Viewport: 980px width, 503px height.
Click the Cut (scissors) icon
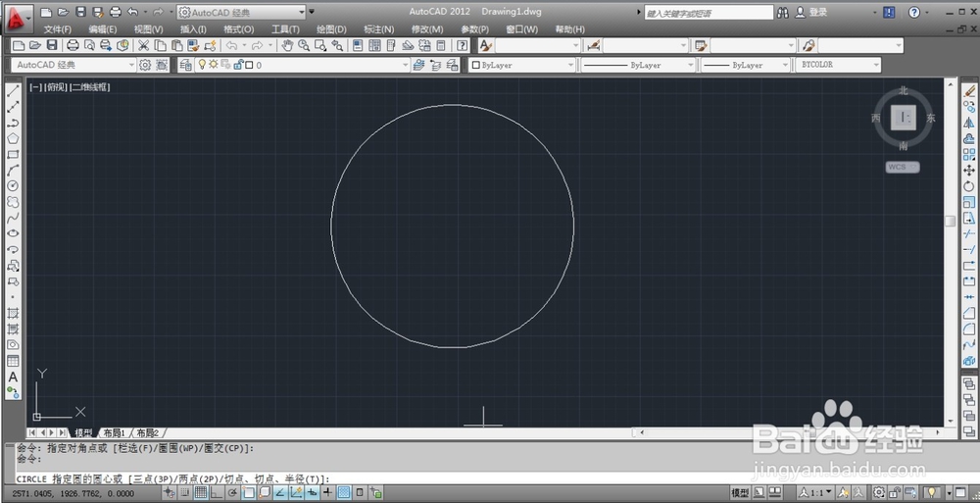(143, 45)
